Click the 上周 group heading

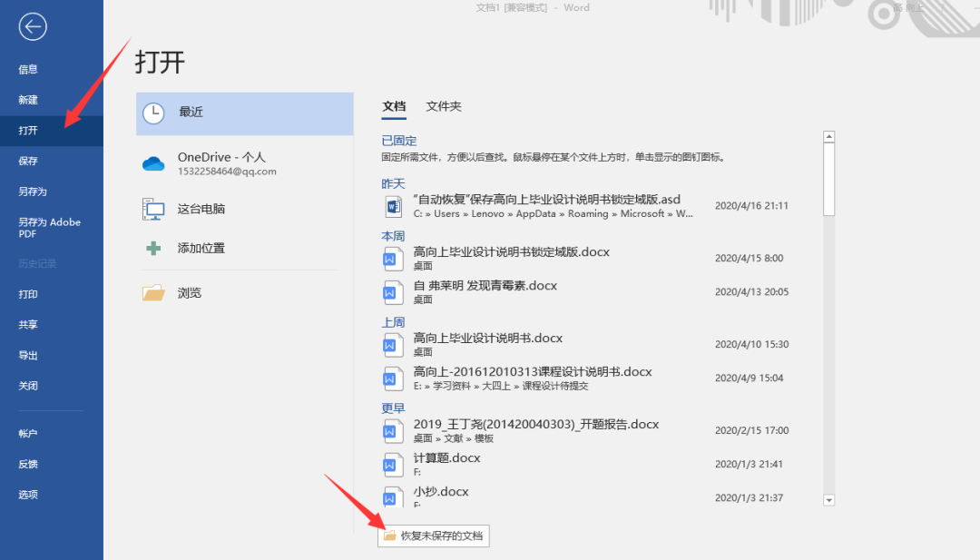[393, 322]
